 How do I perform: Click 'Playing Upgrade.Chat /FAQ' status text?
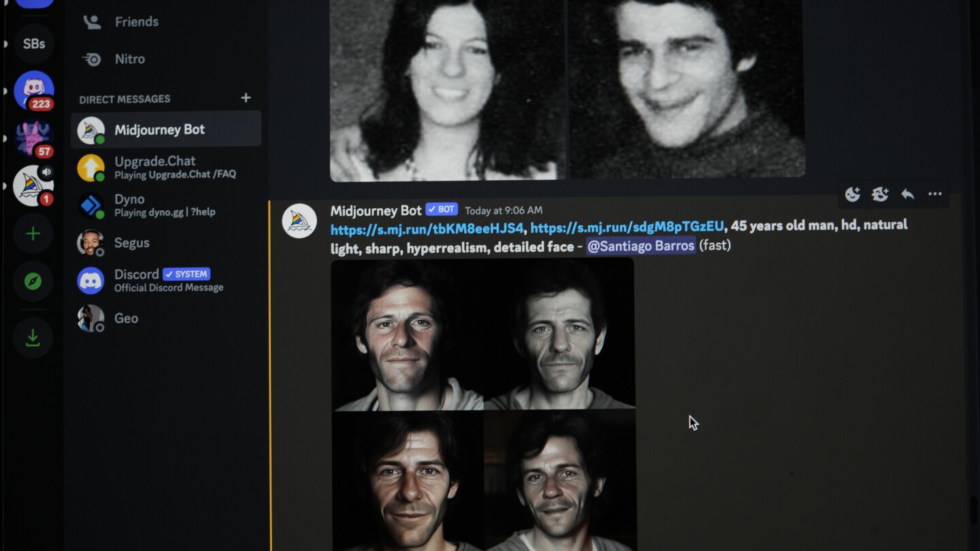pos(175,175)
